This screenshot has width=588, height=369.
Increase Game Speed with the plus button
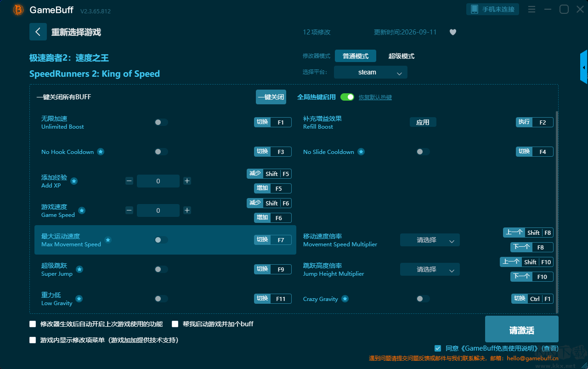187,210
